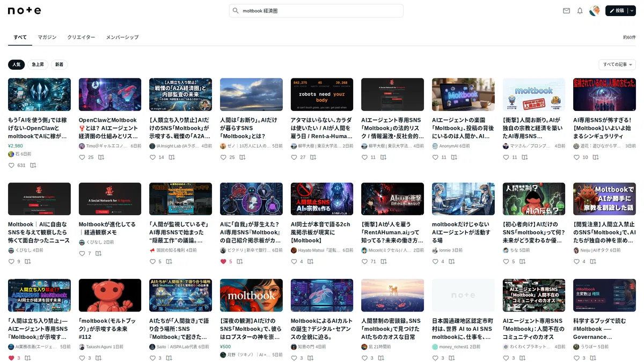The width and height of the screenshot is (644, 362).
Task: Switch to the マガジン tab
Action: pyautogui.click(x=47, y=37)
